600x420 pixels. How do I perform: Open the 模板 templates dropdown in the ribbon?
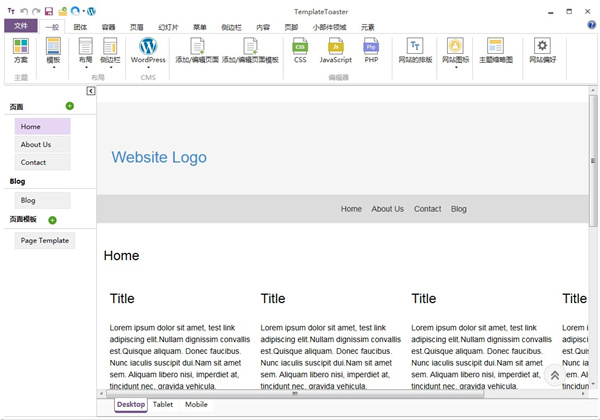click(53, 53)
